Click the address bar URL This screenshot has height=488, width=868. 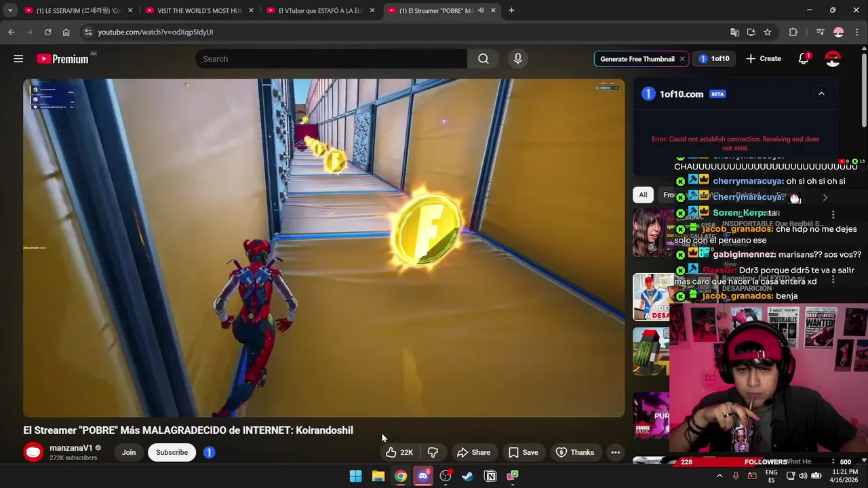pyautogui.click(x=155, y=32)
